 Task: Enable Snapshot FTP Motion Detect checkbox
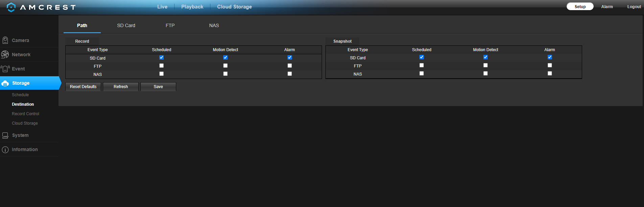coord(485,65)
